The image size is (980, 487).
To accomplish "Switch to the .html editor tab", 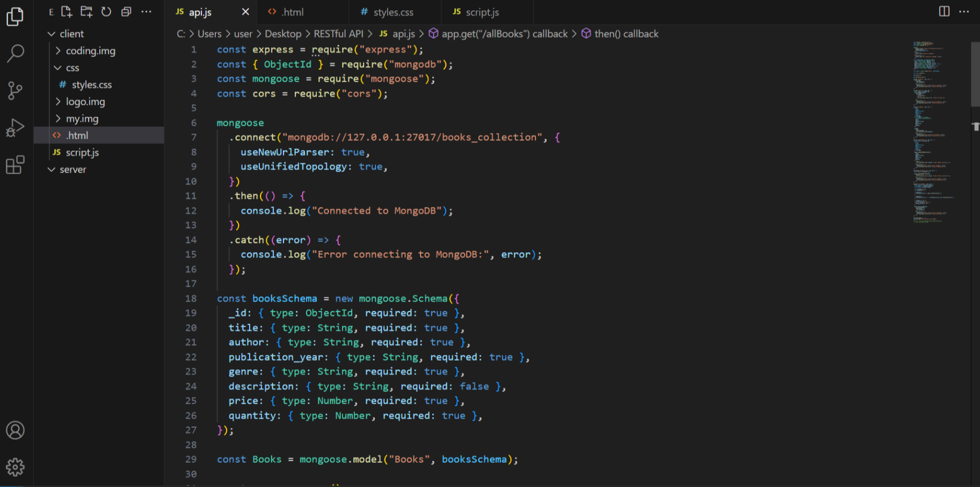I will tap(302, 12).
